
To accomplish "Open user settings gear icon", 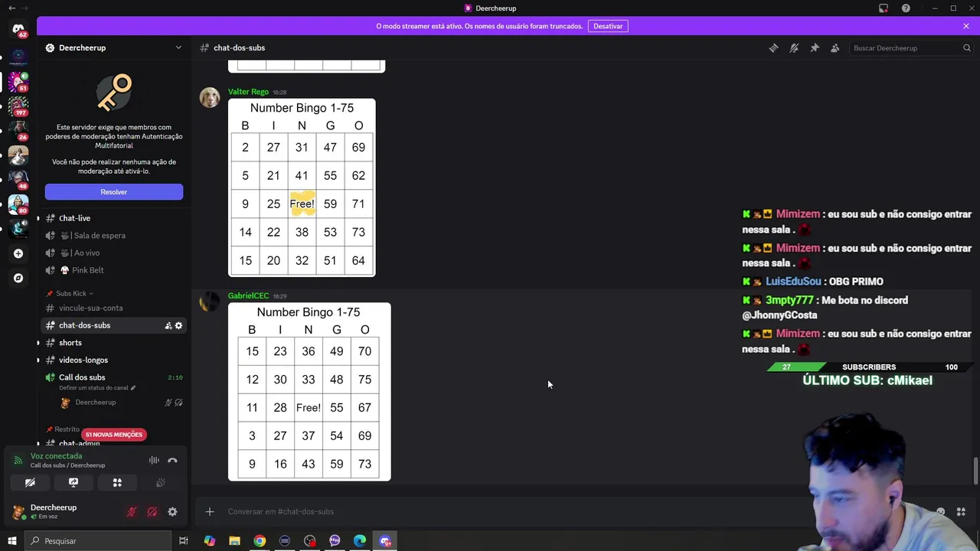I will pyautogui.click(x=172, y=512).
